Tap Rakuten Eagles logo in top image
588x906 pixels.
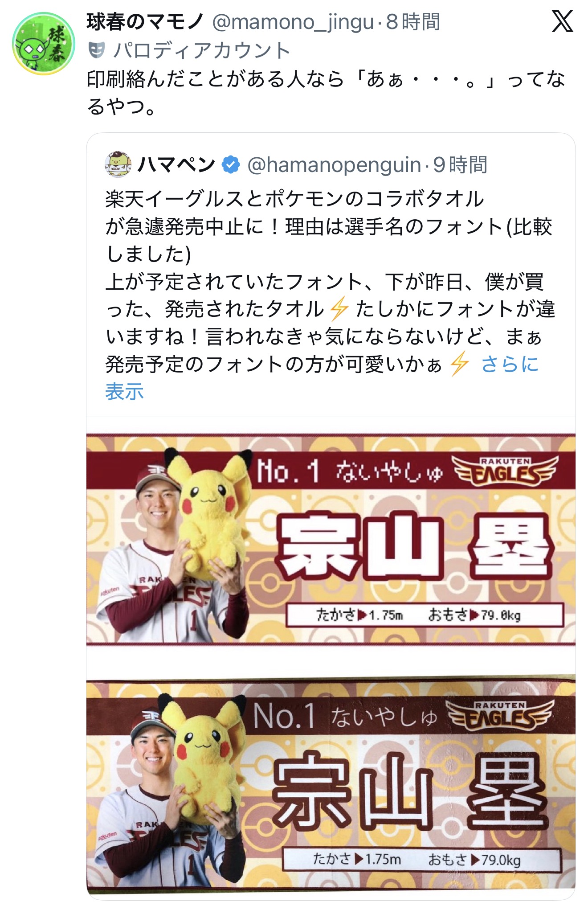pyautogui.click(x=505, y=471)
